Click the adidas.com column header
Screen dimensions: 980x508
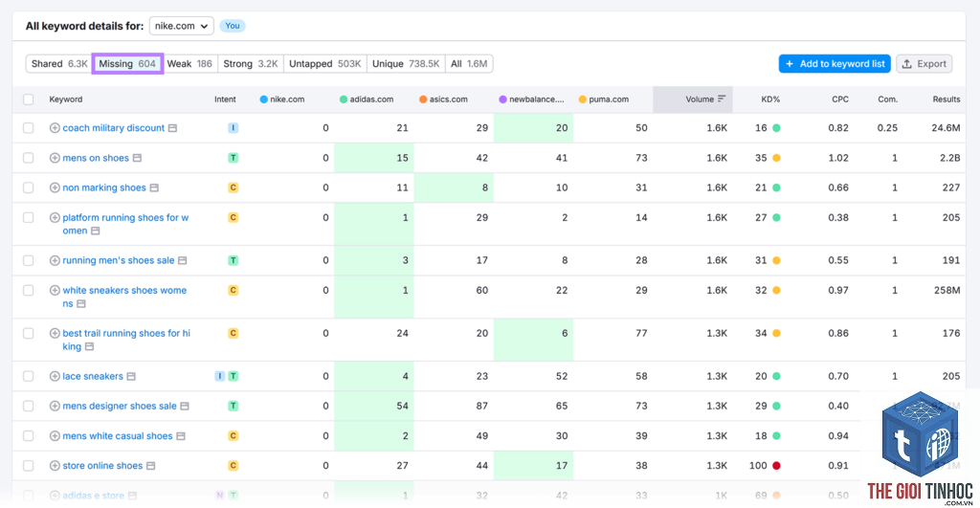(x=367, y=99)
